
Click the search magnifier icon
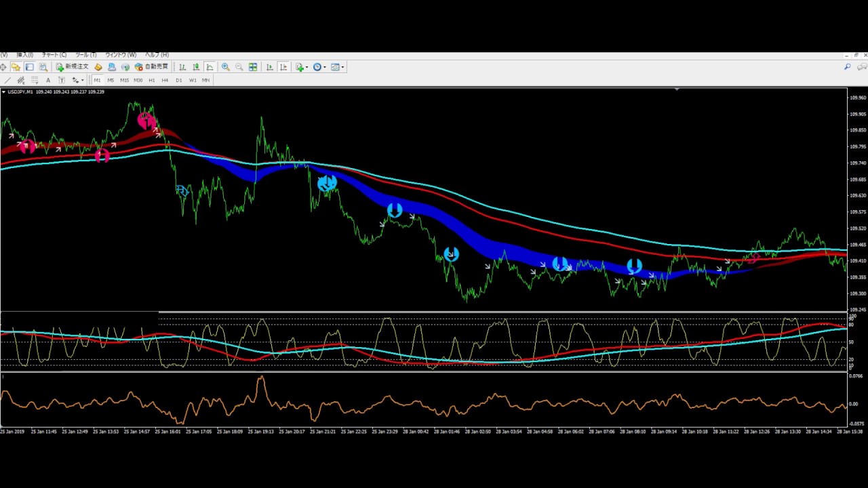tap(847, 67)
